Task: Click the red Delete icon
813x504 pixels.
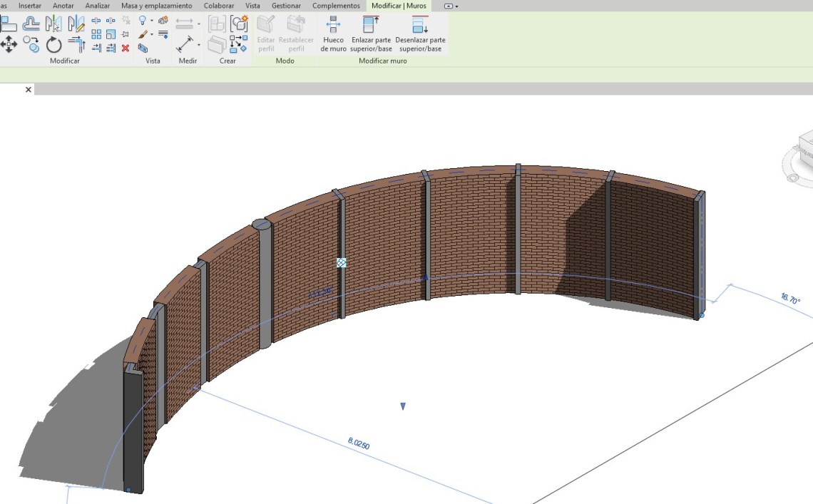Action: 126,48
